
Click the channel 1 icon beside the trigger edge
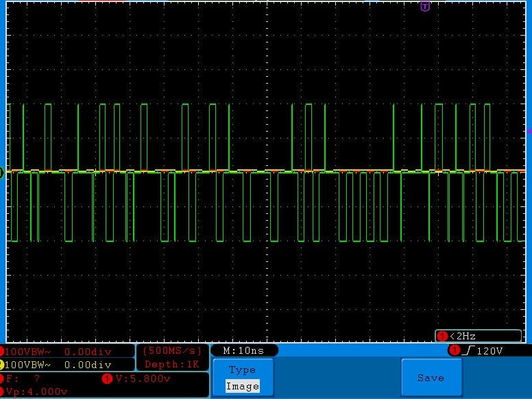coord(454,350)
